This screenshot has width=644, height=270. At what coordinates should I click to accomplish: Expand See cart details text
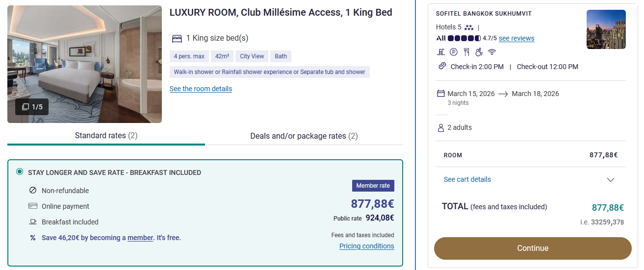pos(467,179)
